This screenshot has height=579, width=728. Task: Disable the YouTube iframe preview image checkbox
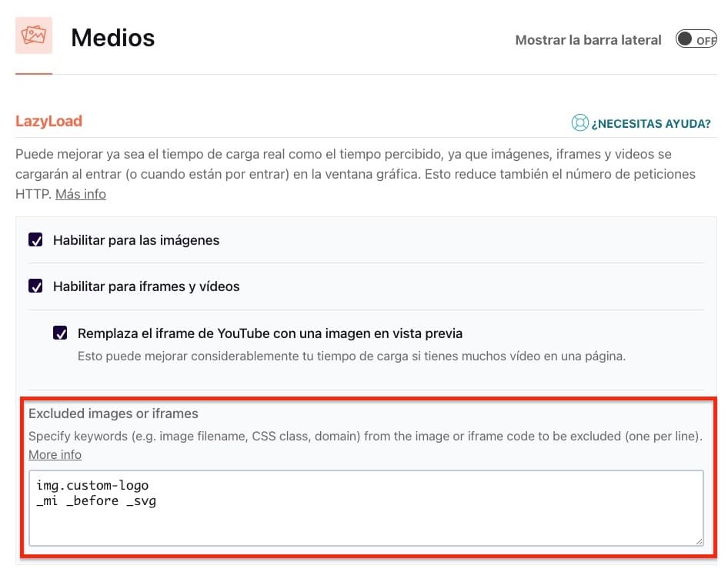60,333
